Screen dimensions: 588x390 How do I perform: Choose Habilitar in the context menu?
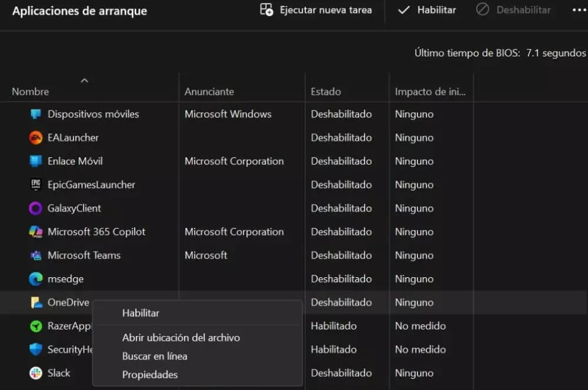pos(141,313)
